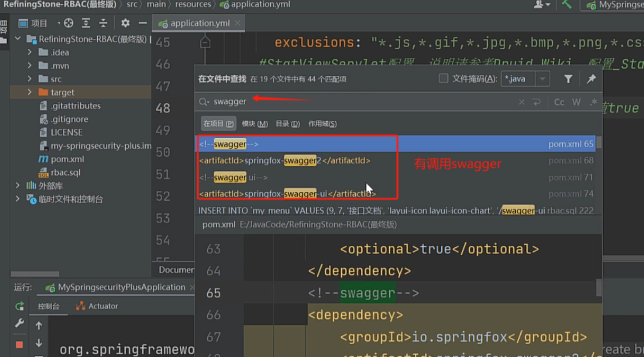Select the 目录 scope tab
Viewport: 644px width, 357px height.
click(288, 124)
